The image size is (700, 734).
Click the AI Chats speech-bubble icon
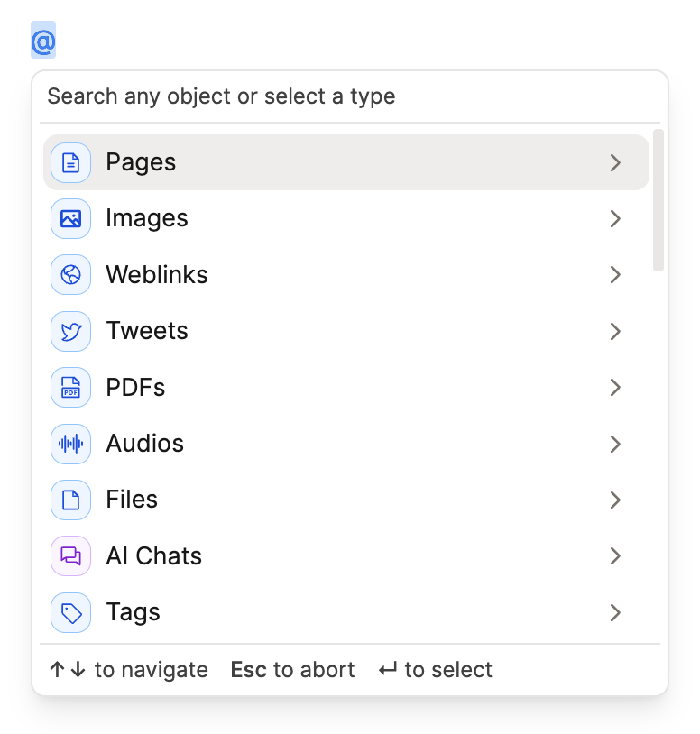70,556
